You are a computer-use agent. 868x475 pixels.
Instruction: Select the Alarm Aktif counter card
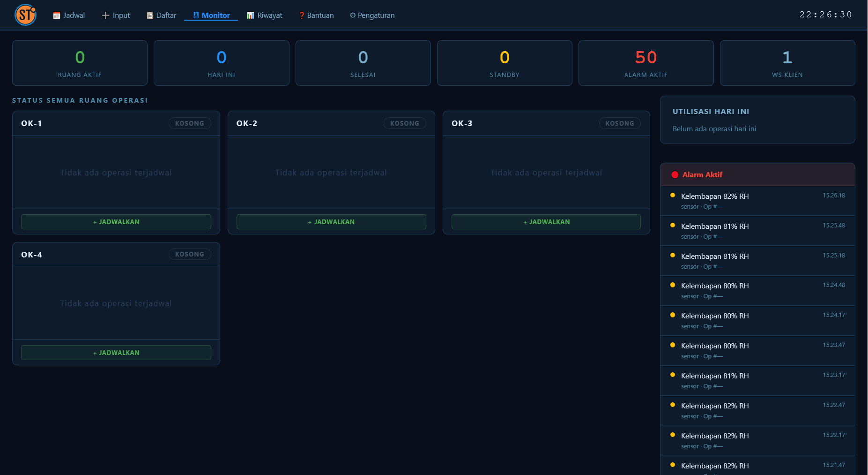point(646,63)
